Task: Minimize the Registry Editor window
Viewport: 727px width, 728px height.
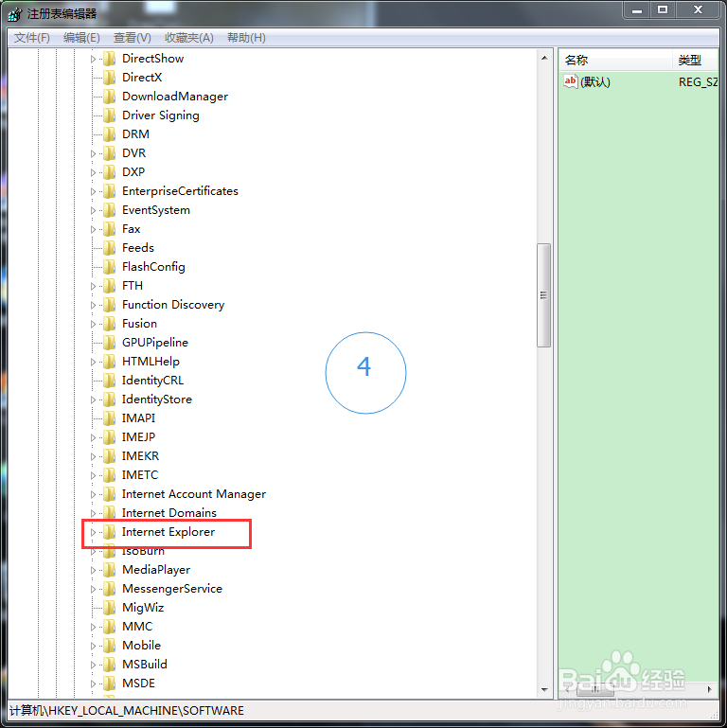Action: [x=637, y=10]
